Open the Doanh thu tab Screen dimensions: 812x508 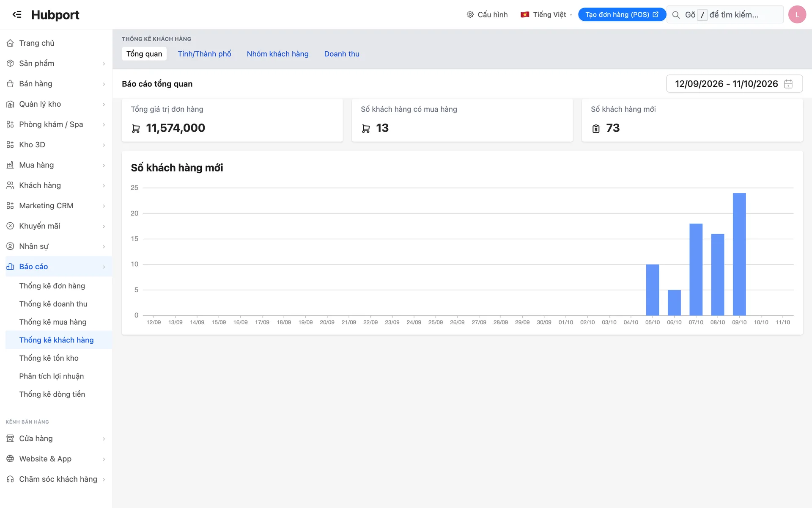tap(342, 54)
